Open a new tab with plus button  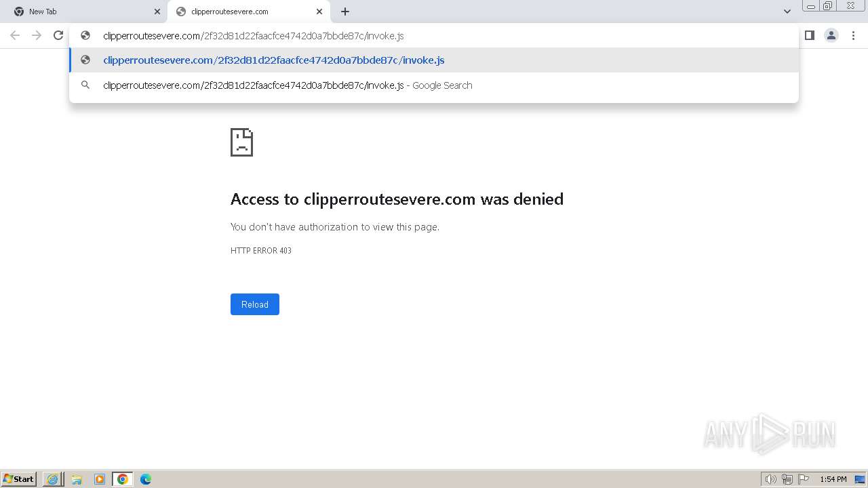pos(345,12)
